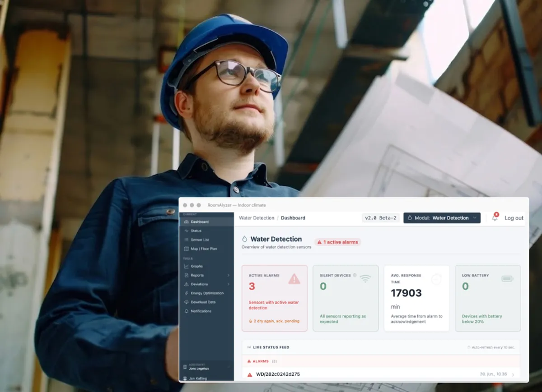This screenshot has width=542, height=392.
Task: Expand the Deviations submenu chevron
Action: (229, 284)
